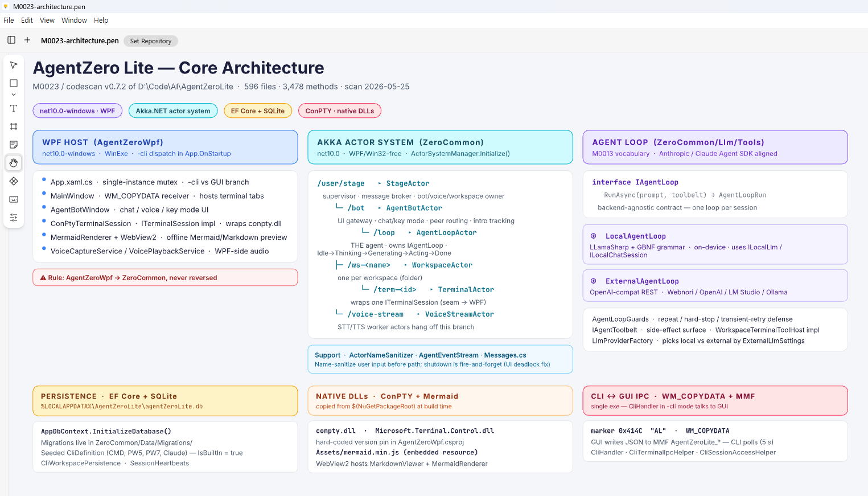Click the LocalAgentLoop circle icon
This screenshot has width=868, height=496.
593,236
